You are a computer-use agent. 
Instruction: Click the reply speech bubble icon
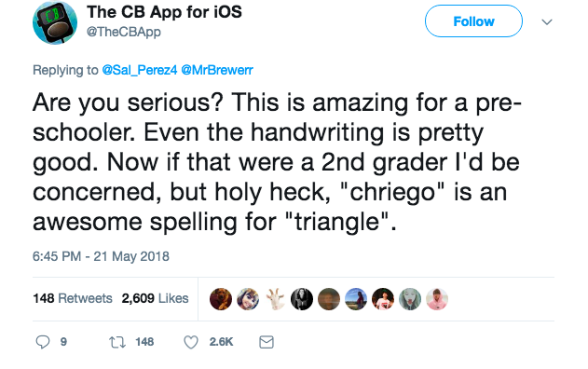[x=42, y=342]
